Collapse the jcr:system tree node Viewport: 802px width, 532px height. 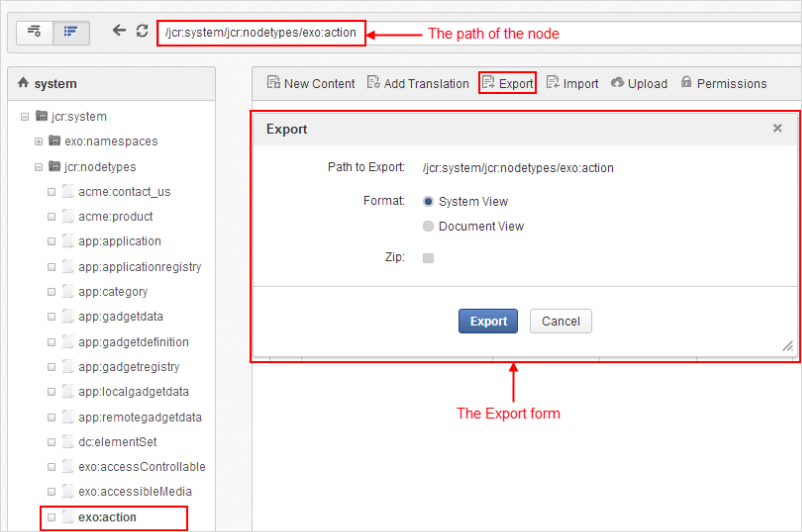pos(25,117)
